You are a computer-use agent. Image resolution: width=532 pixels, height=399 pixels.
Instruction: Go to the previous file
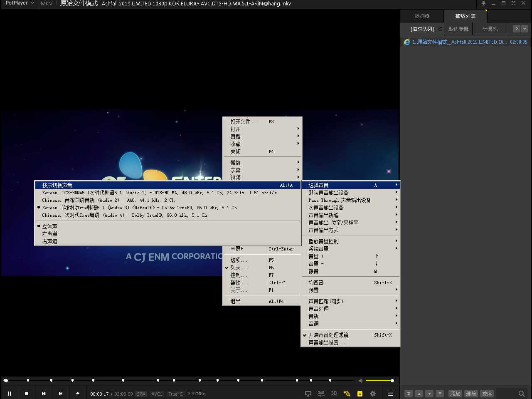pos(44,393)
